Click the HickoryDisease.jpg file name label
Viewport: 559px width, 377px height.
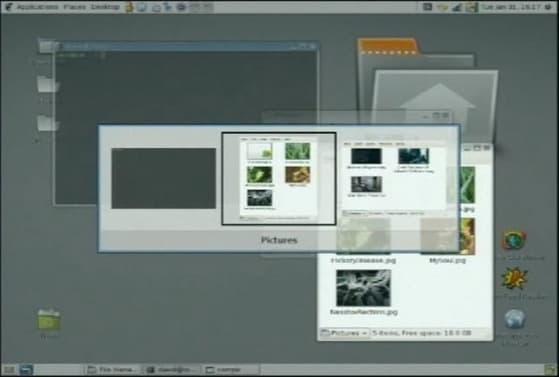(x=363, y=260)
